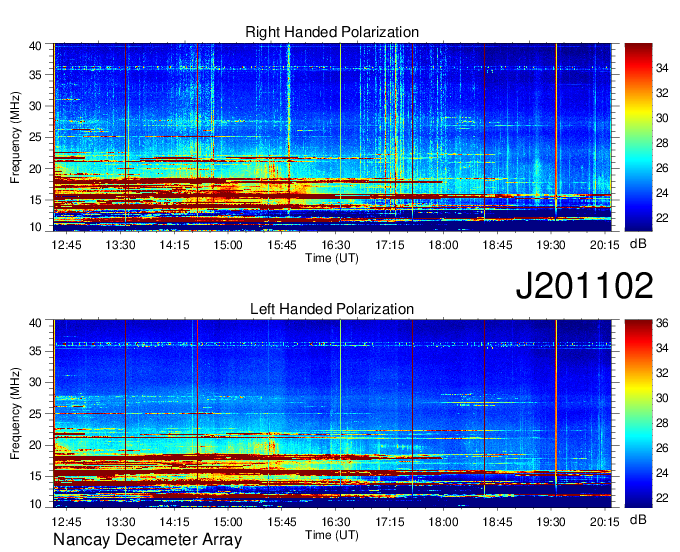The width and height of the screenshot is (680, 552).
Task: Click the 18:45 tick of Right Handed plot
Action: coord(497,245)
